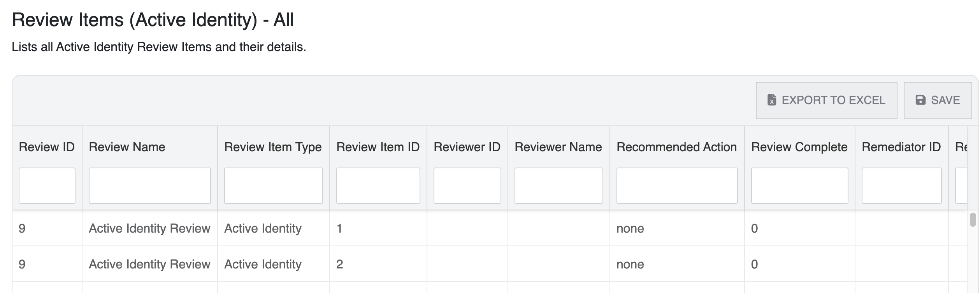Viewport: 980px width, 293px height.
Task: Select the row with Review Item ID 2
Action: pyautogui.click(x=339, y=264)
